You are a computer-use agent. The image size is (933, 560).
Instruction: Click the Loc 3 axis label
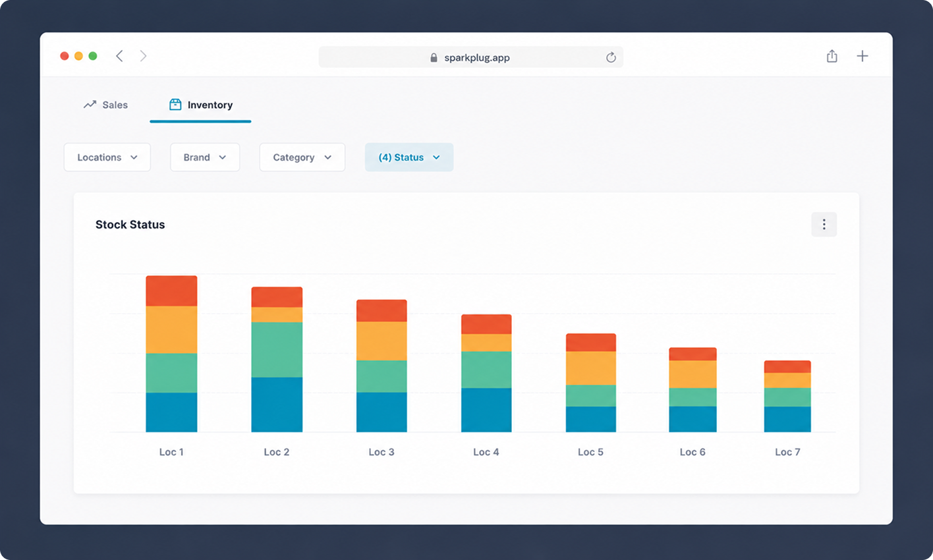(382, 452)
